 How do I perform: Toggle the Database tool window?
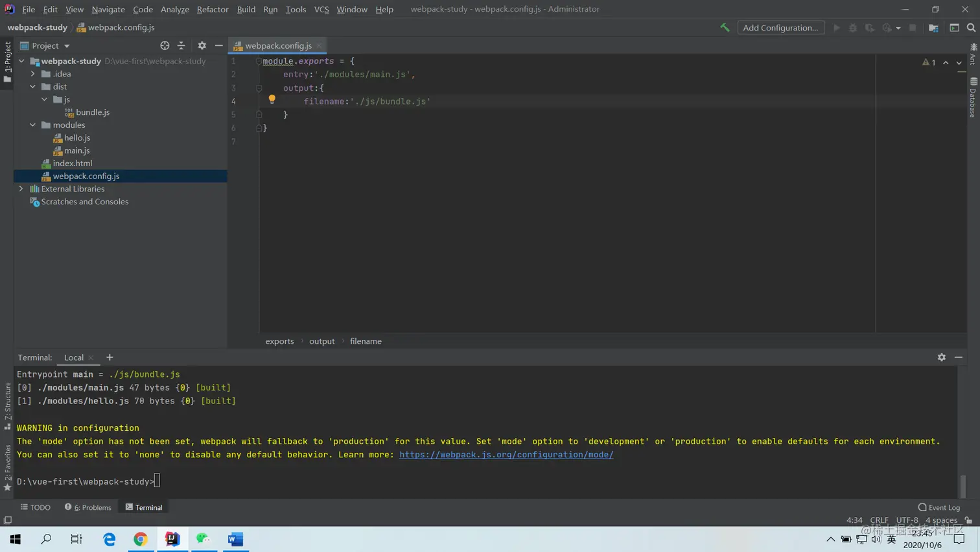point(973,98)
